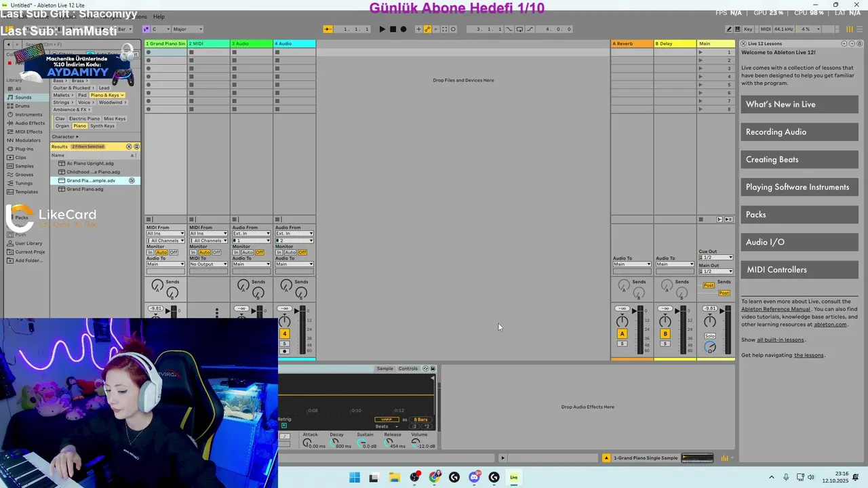This screenshot has width=868, height=488.
Task: Toggle the MIDI map mode button
Action: (766, 29)
